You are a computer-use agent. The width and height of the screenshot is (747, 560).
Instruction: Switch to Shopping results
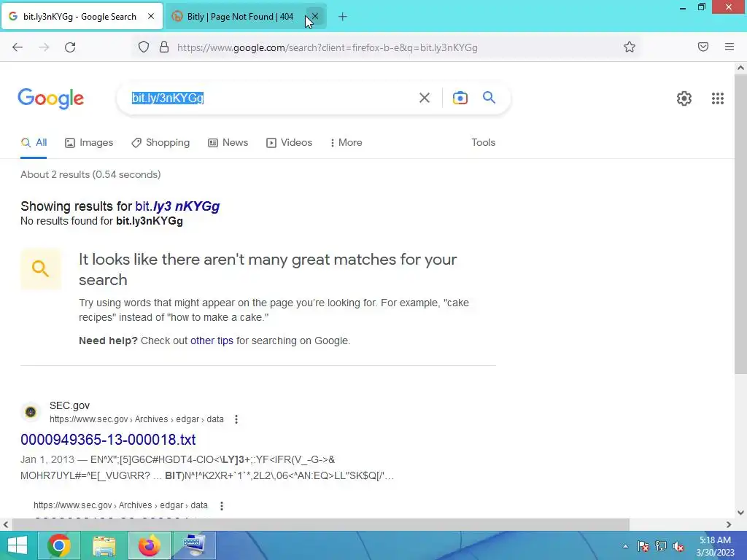click(x=160, y=143)
